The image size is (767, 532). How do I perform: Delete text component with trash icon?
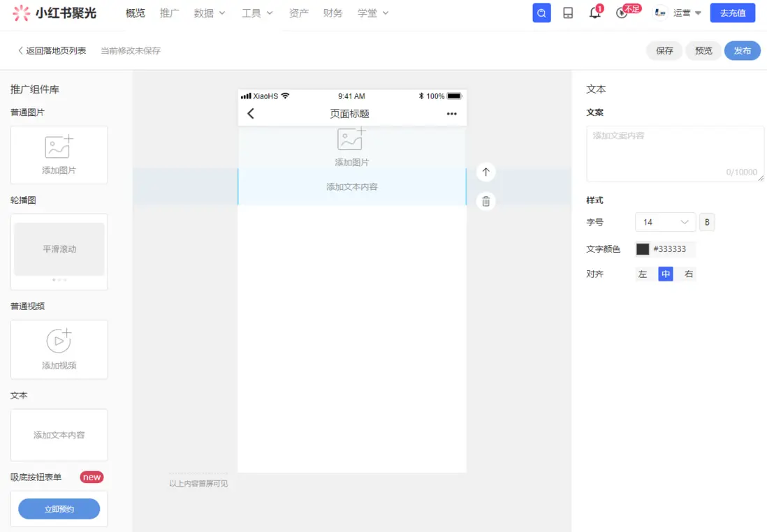click(485, 202)
